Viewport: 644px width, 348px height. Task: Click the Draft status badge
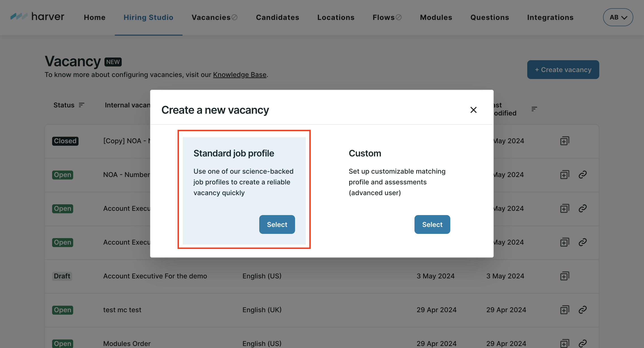click(62, 276)
